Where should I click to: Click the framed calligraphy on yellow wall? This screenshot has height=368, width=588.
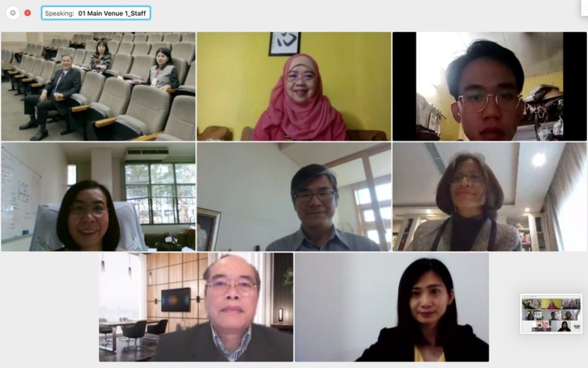pos(285,43)
